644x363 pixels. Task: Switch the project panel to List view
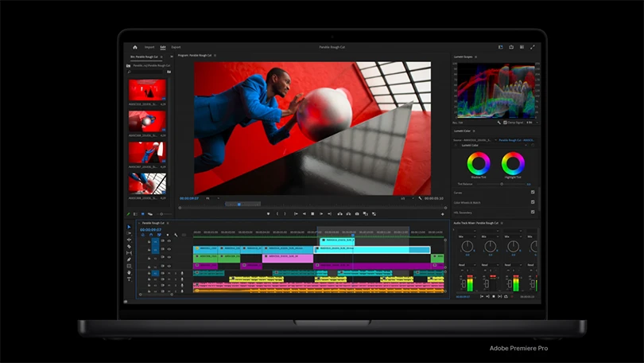135,214
